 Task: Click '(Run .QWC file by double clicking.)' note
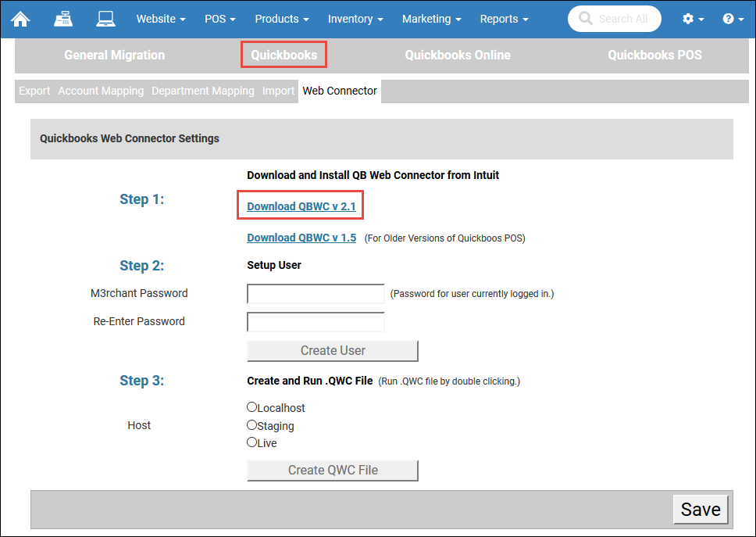click(x=449, y=381)
